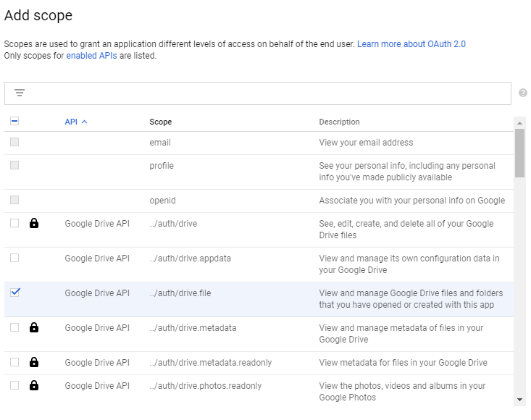Open Learn more about OAuth 2.0 link
The image size is (531, 420).
411,44
